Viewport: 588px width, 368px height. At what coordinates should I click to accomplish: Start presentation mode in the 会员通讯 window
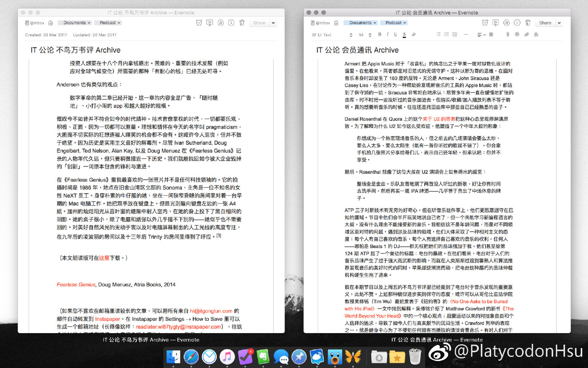tap(495, 23)
